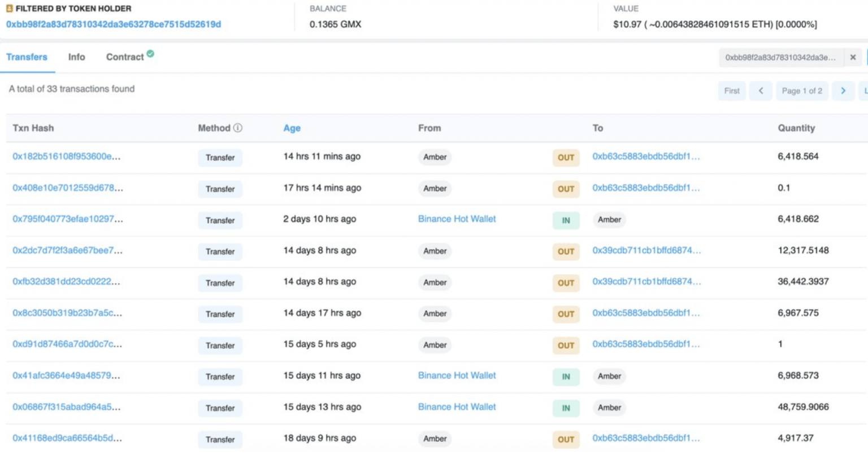Click the Page 1 of 2 indicator
Screen dimensions: 868x455
(x=801, y=91)
